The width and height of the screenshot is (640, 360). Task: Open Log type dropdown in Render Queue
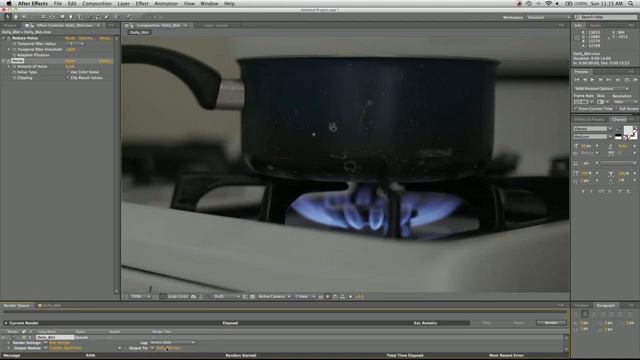pos(173,342)
